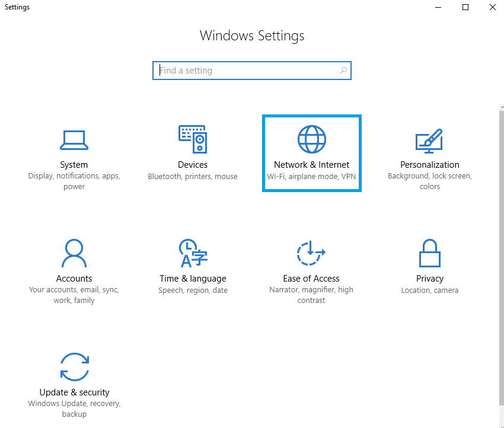Open Network & Internet globe icon
Viewport: 504px width, 428px height.
click(311, 139)
